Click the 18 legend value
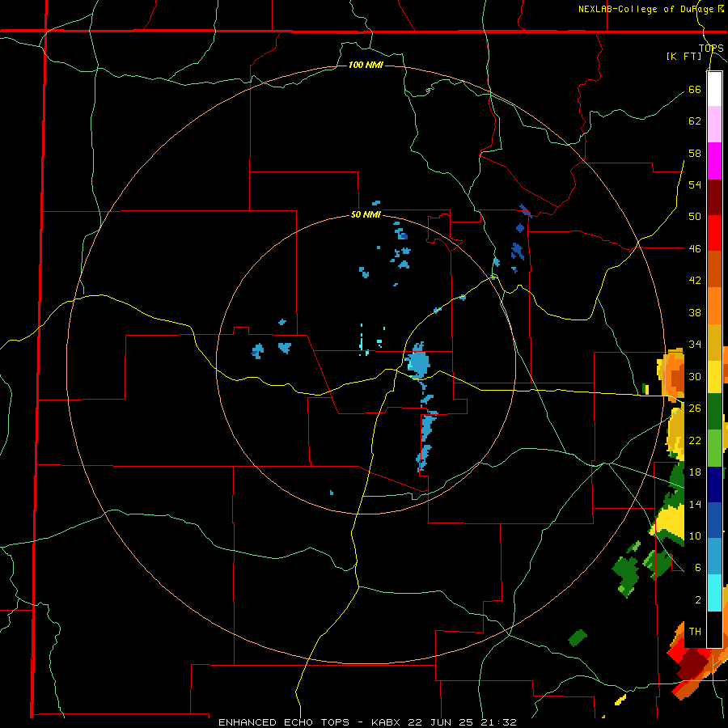Viewport: 728px width, 728px height. [x=695, y=472]
